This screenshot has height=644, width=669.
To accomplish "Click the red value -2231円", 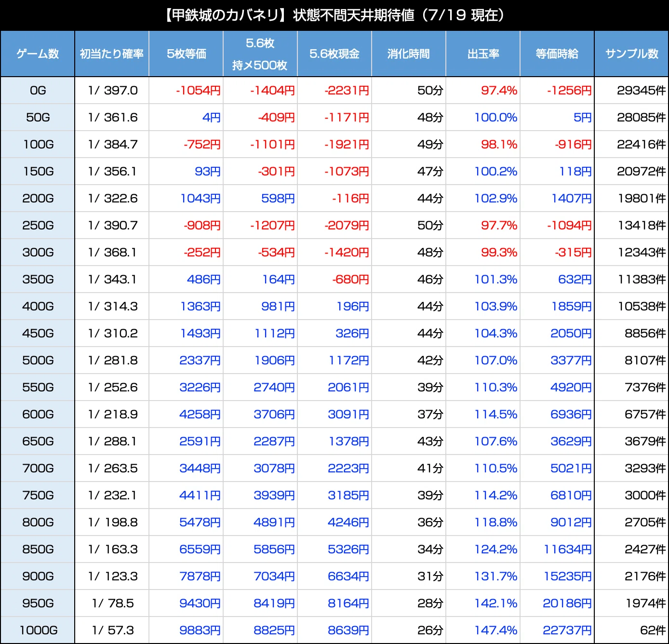I will click(347, 90).
